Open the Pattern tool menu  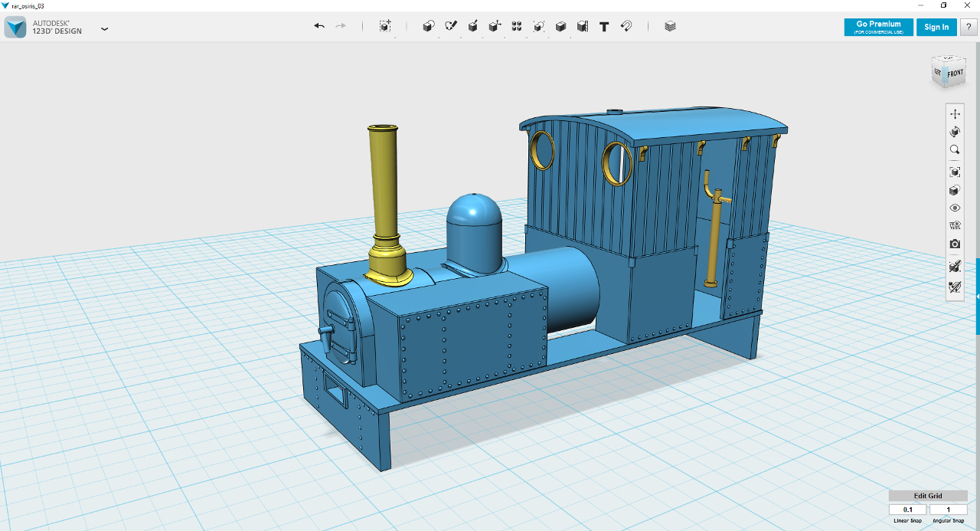click(517, 26)
